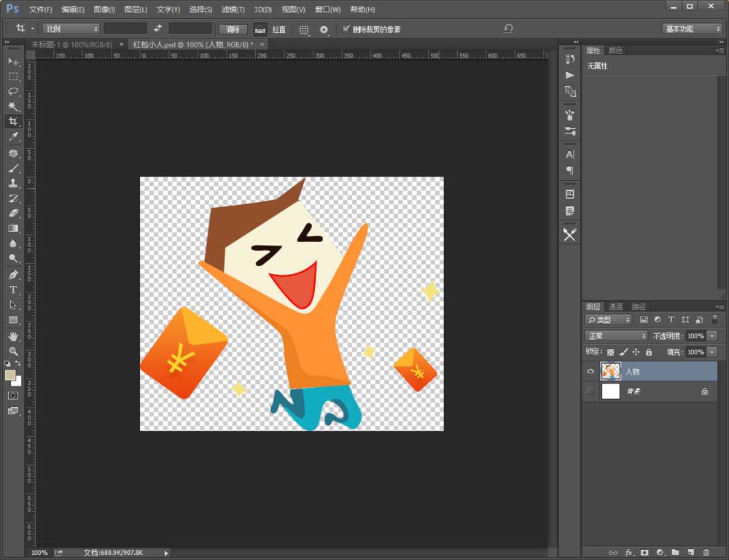Select the Eyedropper tool
The image size is (729, 560).
(13, 137)
